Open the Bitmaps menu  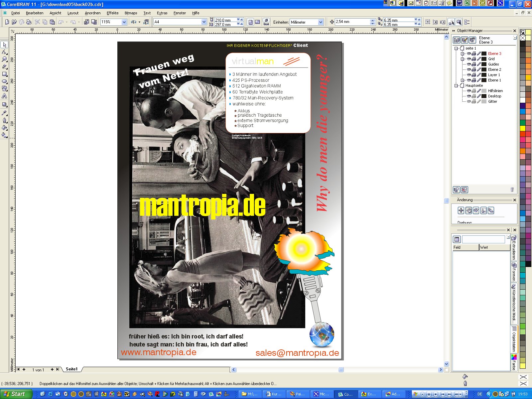click(x=131, y=13)
